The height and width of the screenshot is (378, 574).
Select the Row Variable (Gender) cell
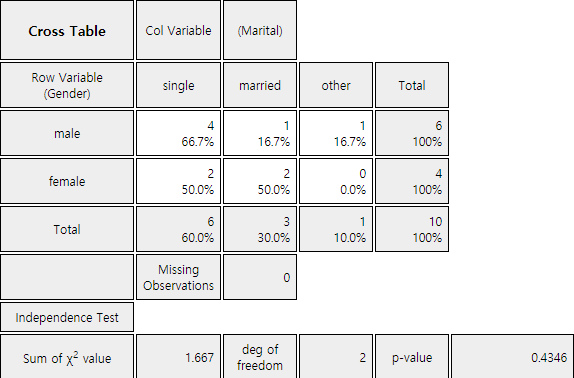click(x=67, y=85)
